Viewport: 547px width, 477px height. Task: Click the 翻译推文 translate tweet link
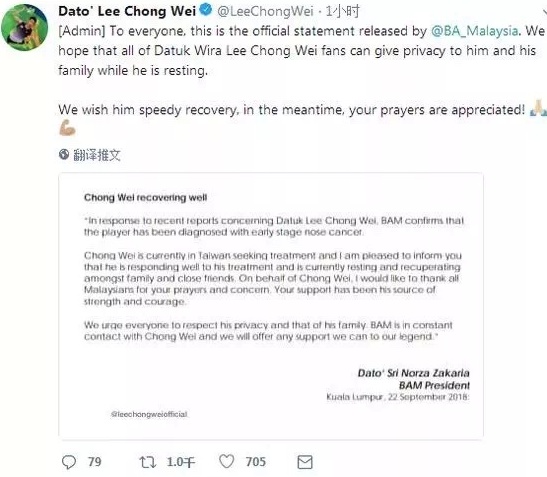click(x=97, y=155)
